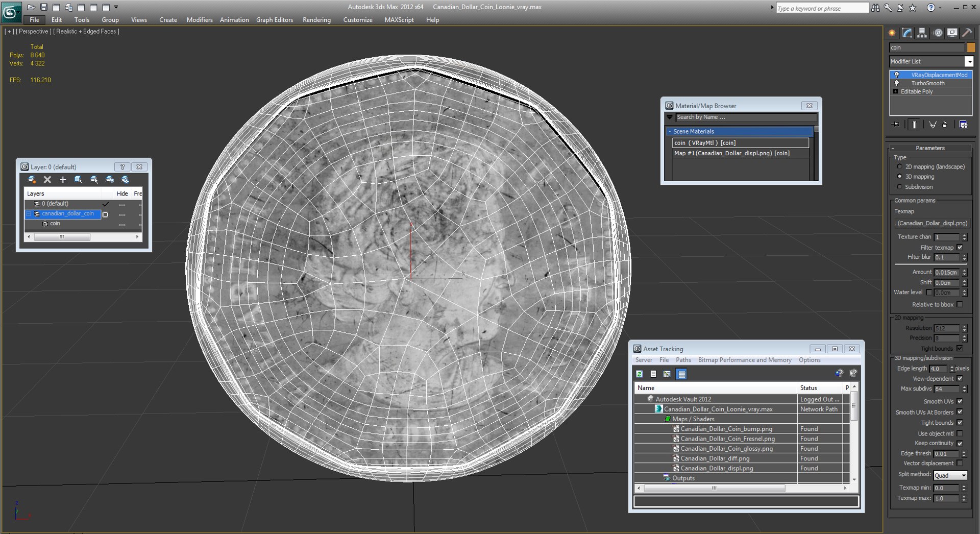Open the Modifier List dropdown
Screen dimensions: 980x534
point(932,61)
